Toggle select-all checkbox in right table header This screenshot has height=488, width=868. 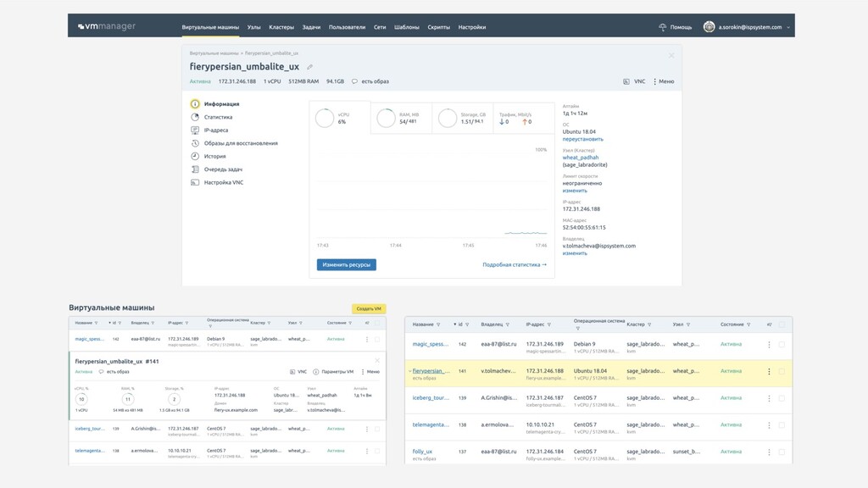[x=782, y=324]
